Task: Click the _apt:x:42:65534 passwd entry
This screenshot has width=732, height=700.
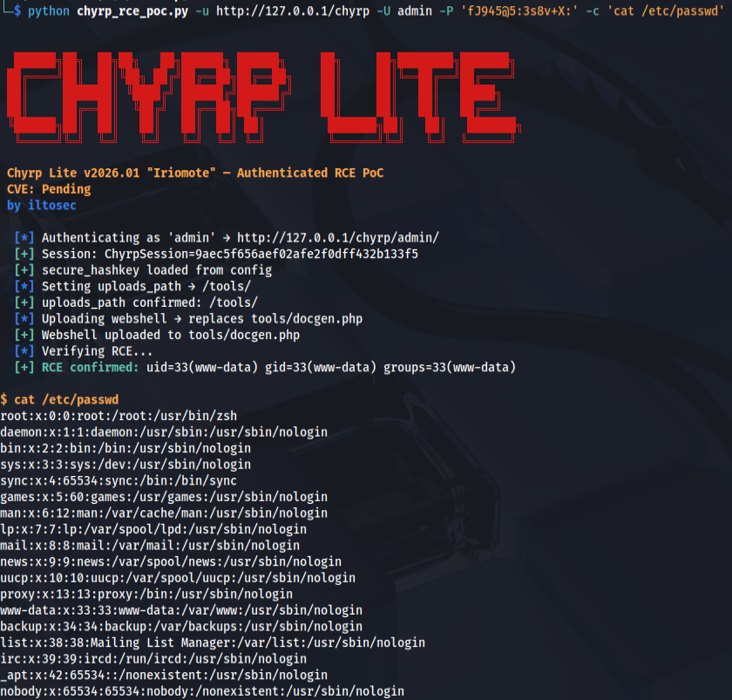Action: [164, 675]
